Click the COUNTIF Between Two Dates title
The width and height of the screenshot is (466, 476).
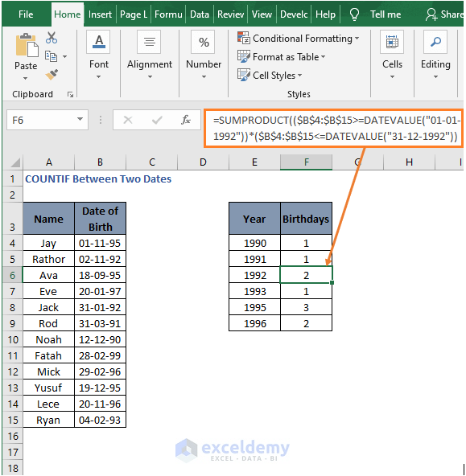(98, 178)
